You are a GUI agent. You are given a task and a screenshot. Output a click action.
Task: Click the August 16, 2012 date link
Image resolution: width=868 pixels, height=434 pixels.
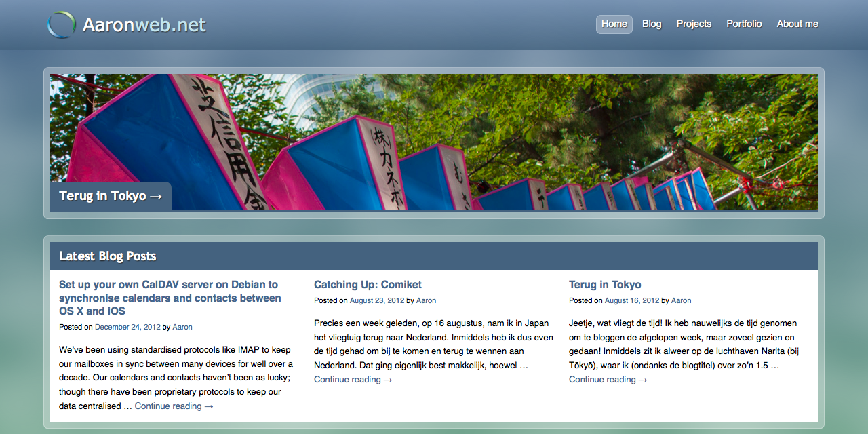pyautogui.click(x=631, y=300)
